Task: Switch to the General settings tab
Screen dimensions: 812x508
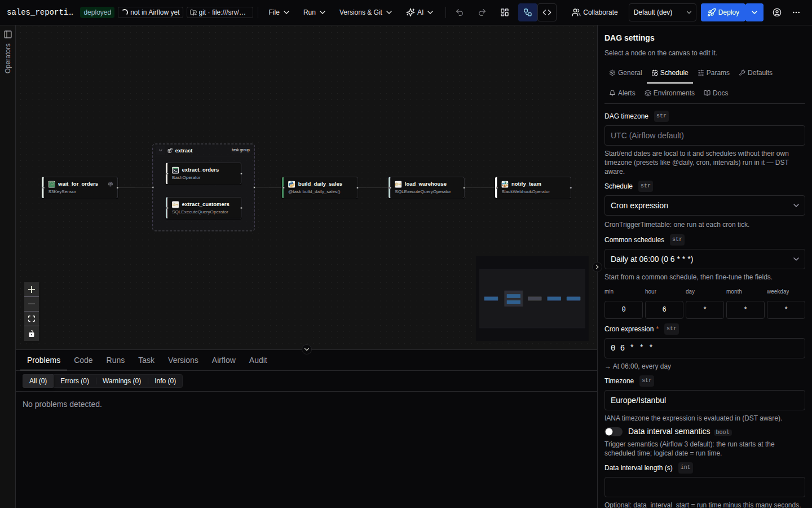Action: 625,73
